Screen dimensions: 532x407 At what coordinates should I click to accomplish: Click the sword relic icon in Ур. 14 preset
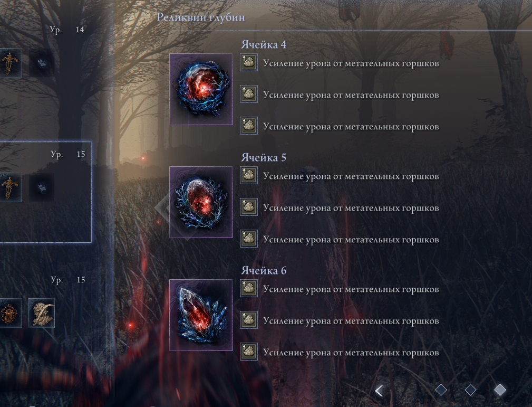(10, 63)
